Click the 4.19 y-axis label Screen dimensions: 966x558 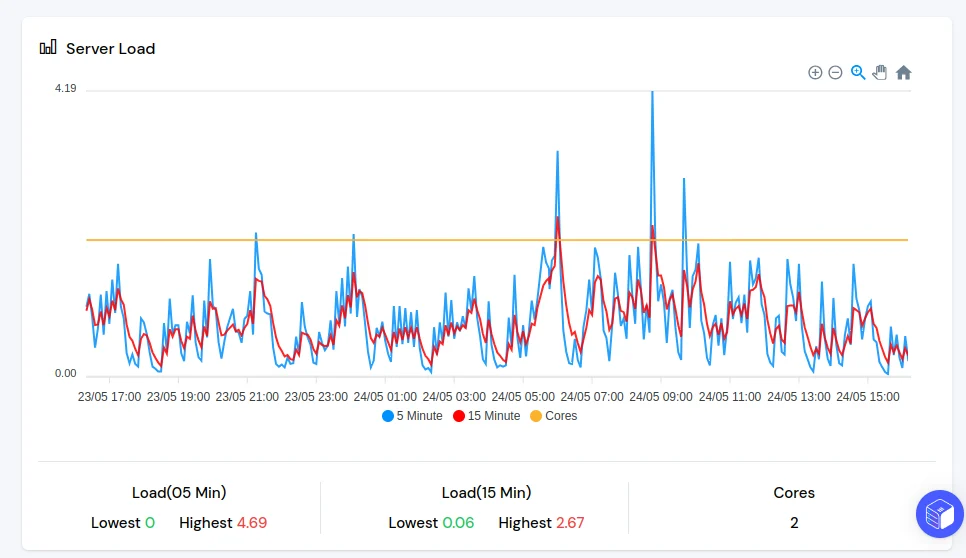(65, 88)
